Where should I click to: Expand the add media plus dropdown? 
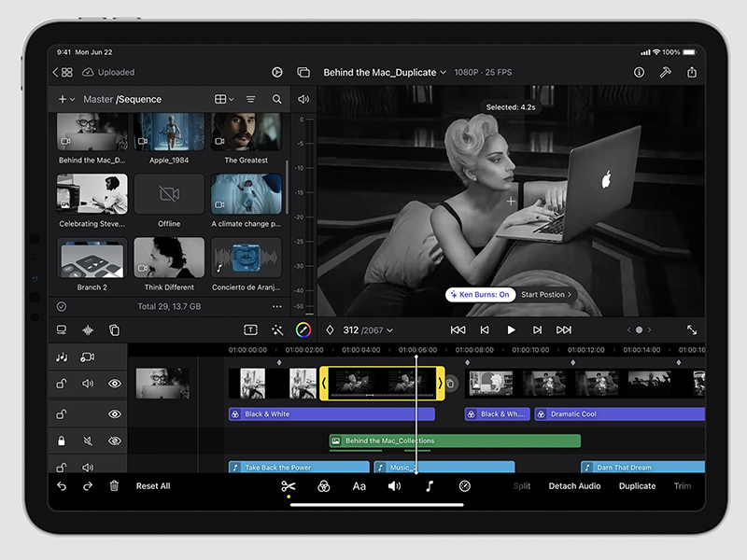66,99
